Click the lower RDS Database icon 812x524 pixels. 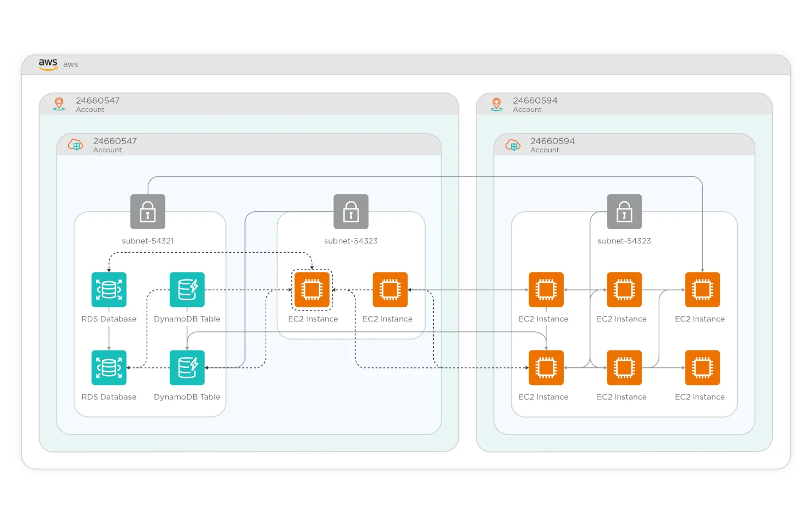point(109,368)
